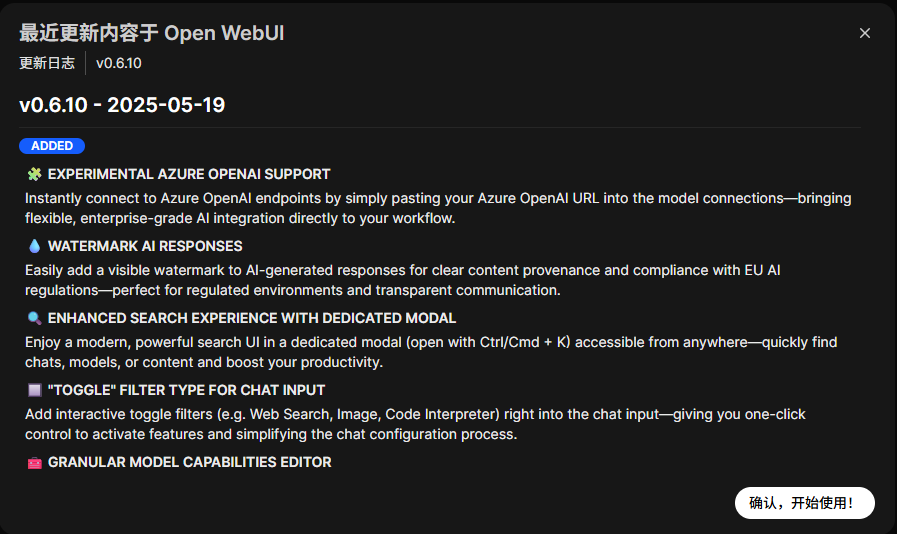The image size is (897, 534).
Task: Click the "TOGGLE" Filter Type for Chat Input heading
Action: pyautogui.click(x=186, y=390)
